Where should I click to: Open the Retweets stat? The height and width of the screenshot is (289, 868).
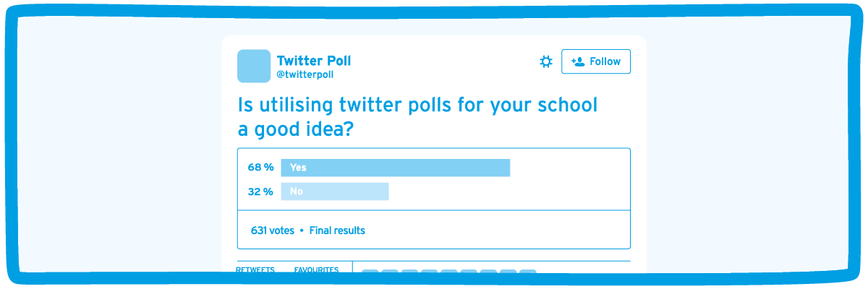pos(255,269)
